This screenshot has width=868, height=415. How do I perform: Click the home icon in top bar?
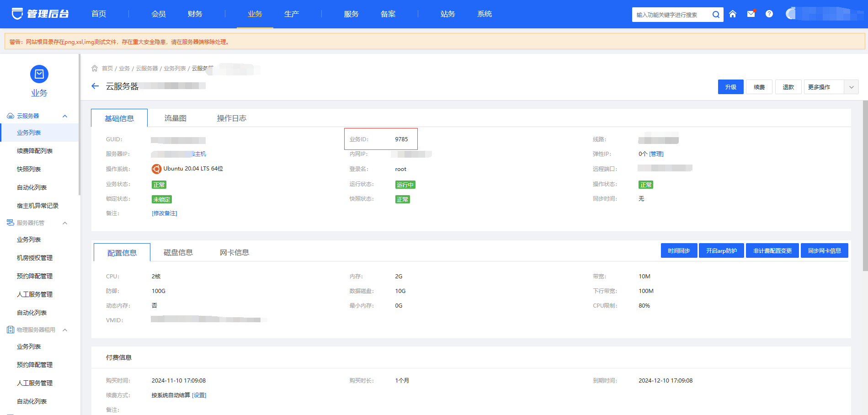pos(733,14)
